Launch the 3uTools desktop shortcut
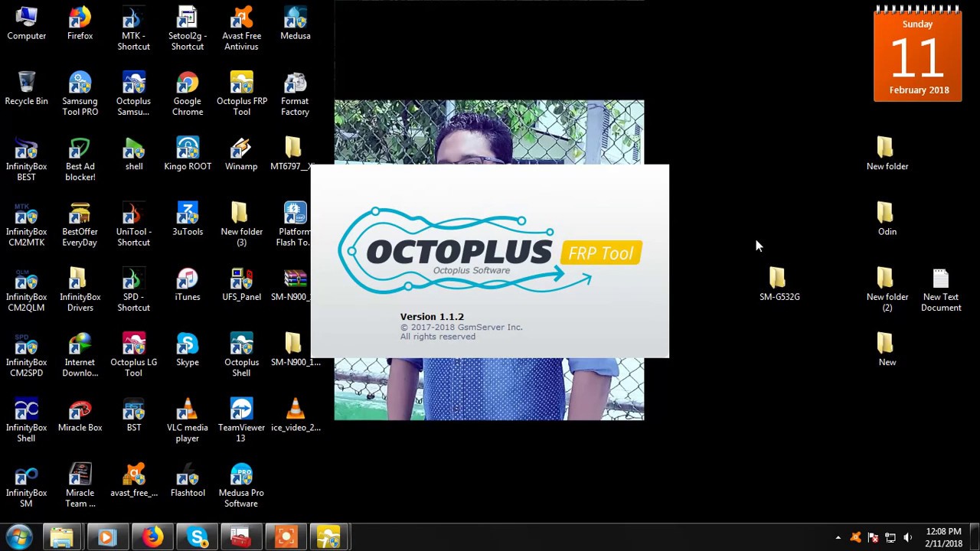 187,220
